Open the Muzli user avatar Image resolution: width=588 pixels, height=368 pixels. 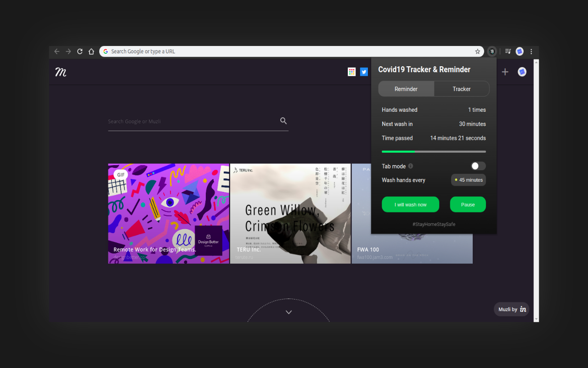click(x=522, y=72)
